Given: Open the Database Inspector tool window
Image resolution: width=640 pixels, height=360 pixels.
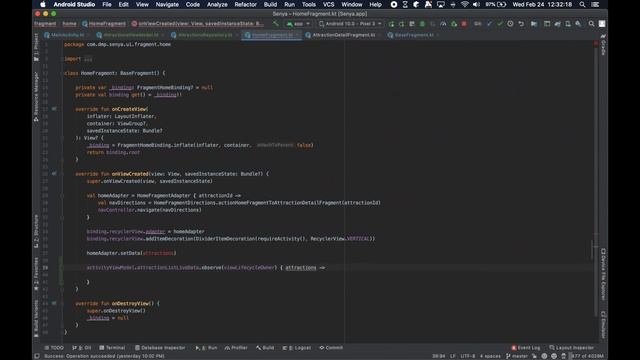Looking at the screenshot, I should coord(160,348).
